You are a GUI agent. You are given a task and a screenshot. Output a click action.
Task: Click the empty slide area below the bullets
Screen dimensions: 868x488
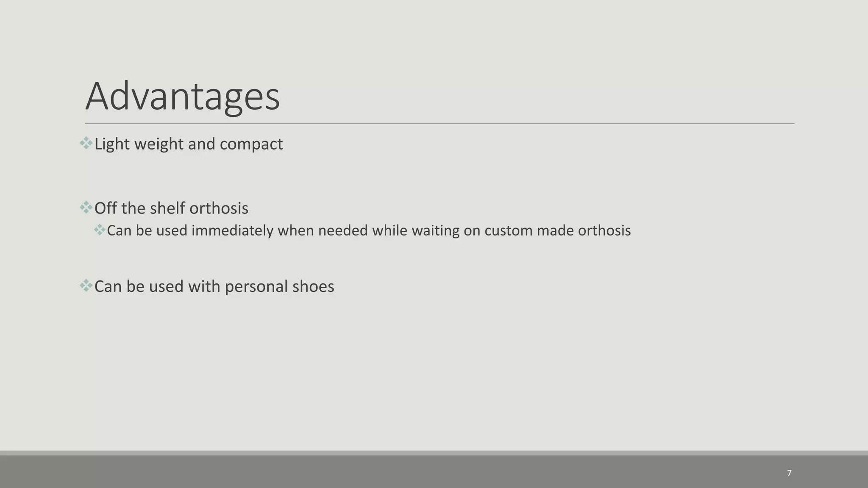[434, 373]
